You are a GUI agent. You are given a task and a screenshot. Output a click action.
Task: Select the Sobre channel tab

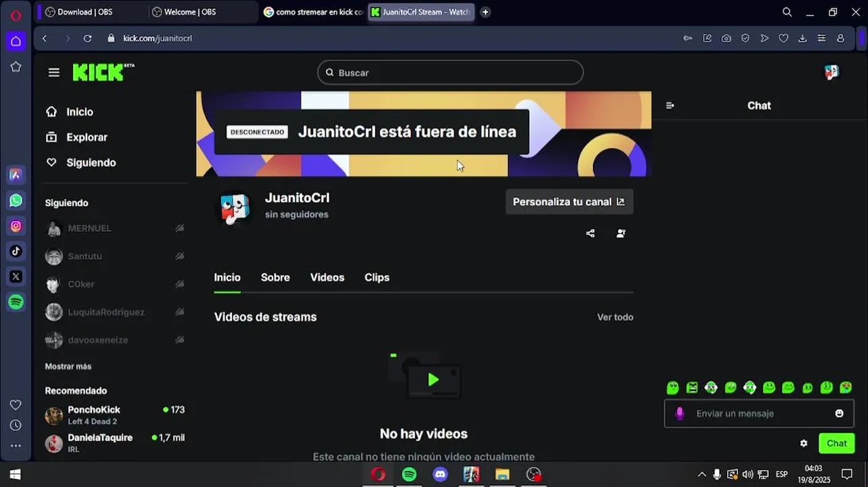pos(275,277)
